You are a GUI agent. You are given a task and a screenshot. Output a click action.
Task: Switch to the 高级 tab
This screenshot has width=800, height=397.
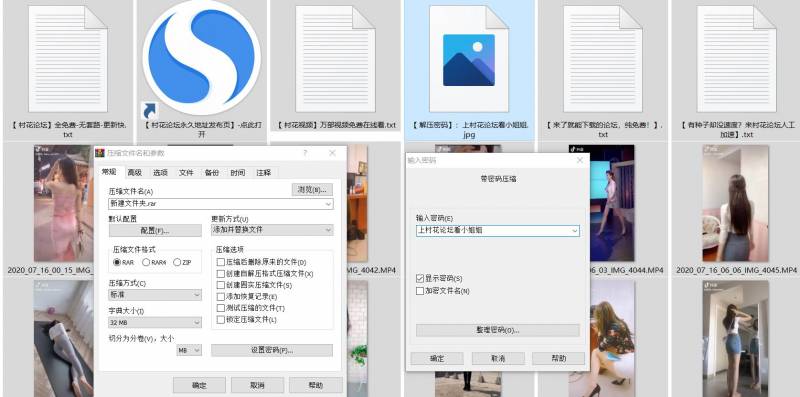(135, 172)
